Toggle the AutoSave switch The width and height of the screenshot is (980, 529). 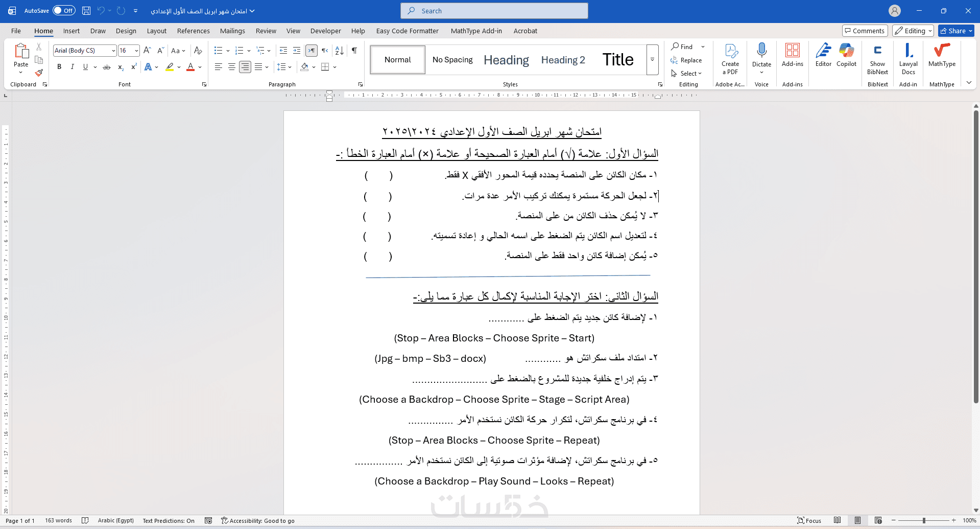pos(64,11)
